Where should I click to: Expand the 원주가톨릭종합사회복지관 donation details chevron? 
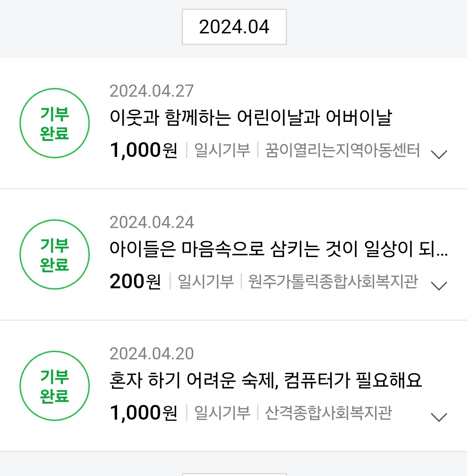pos(439,285)
